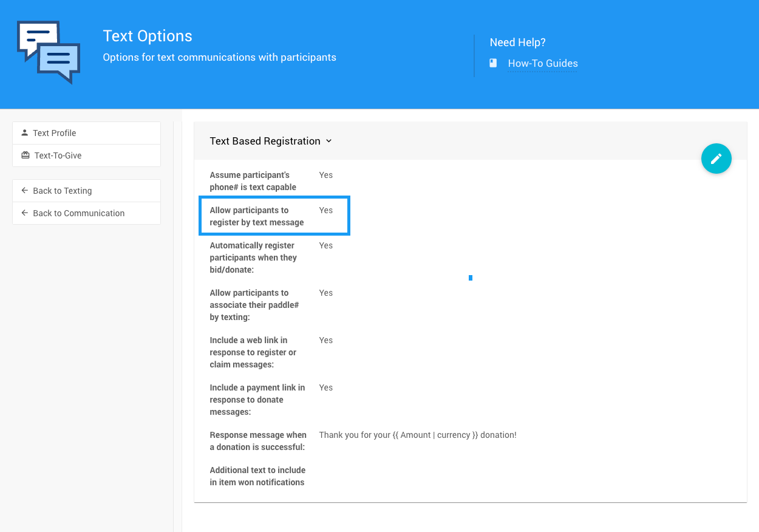
Task: Click the book icon beside How-To Guides
Action: pos(494,63)
